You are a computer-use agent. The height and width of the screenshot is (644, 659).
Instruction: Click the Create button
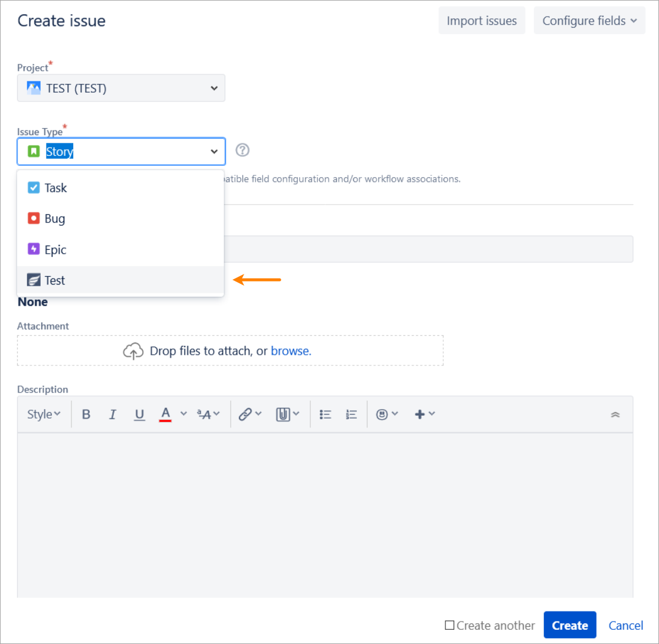(x=569, y=625)
